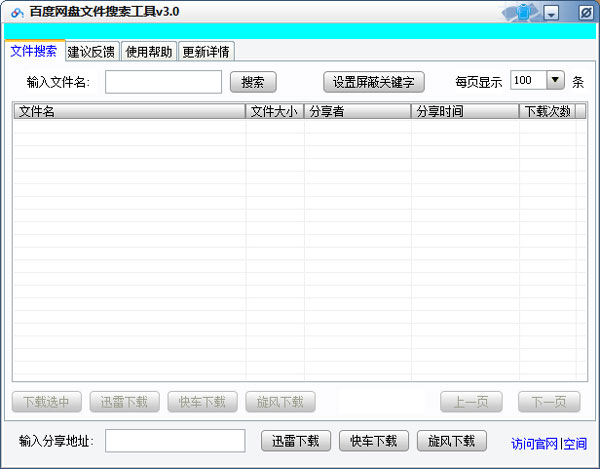
Task: Click the disabled 下载选中 button
Action: (x=47, y=402)
